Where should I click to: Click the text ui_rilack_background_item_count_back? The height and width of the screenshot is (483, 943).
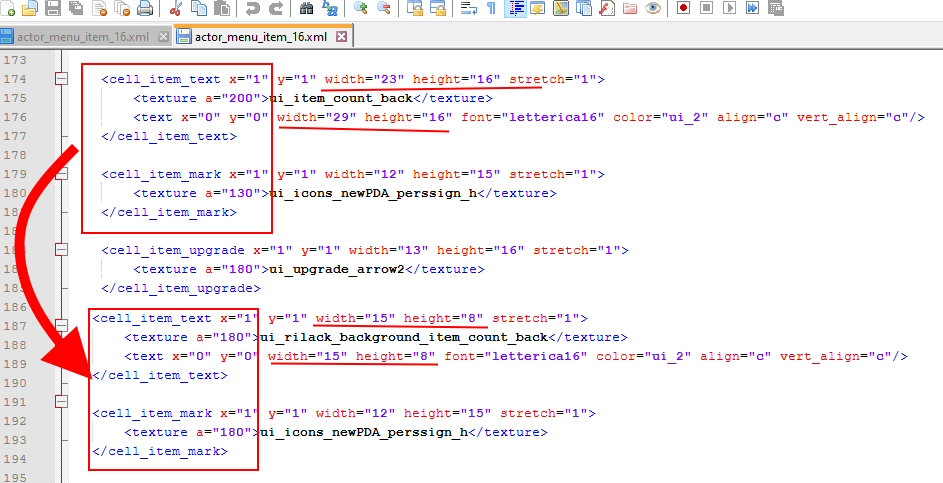point(404,337)
